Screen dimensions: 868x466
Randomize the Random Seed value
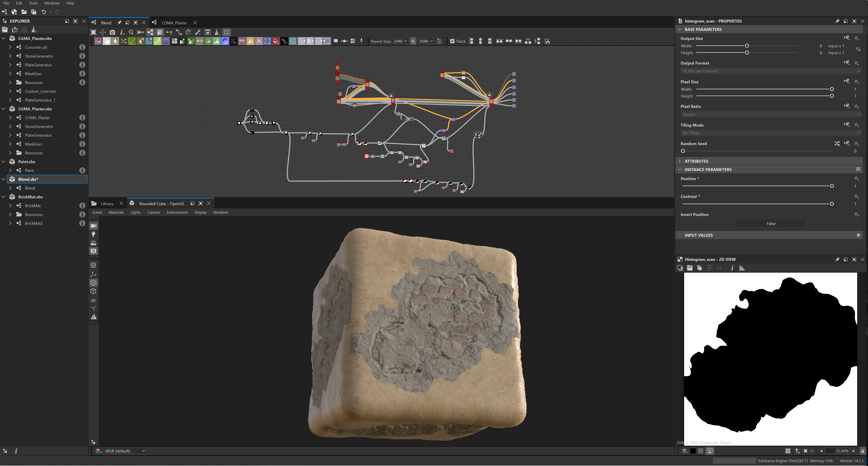coord(837,144)
